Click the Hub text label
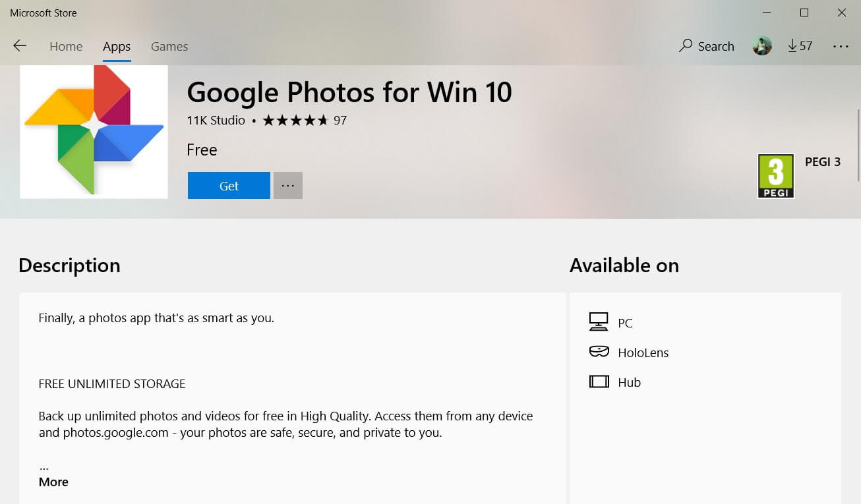Image resolution: width=861 pixels, height=504 pixels. 630,383
